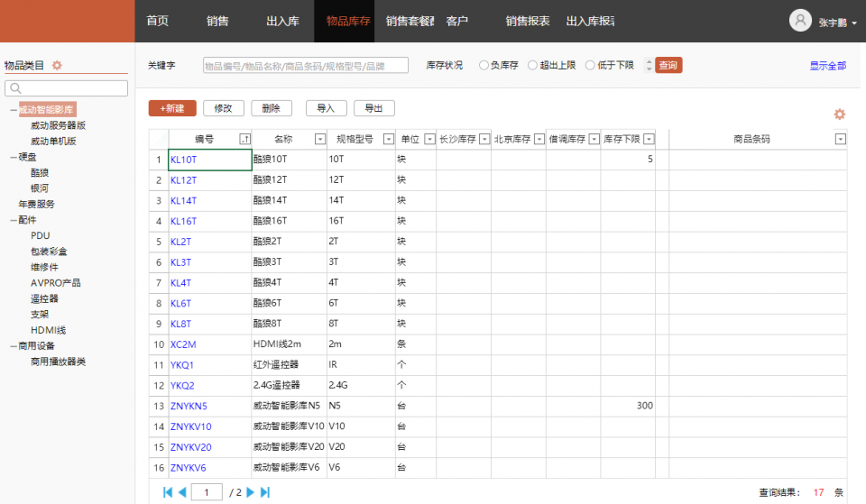The width and height of the screenshot is (866, 504).
Task: Open the 出入库报表 menu
Action: coord(590,21)
